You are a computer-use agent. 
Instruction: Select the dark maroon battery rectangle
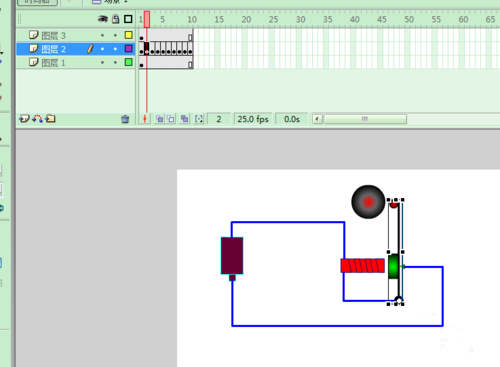pyautogui.click(x=232, y=256)
